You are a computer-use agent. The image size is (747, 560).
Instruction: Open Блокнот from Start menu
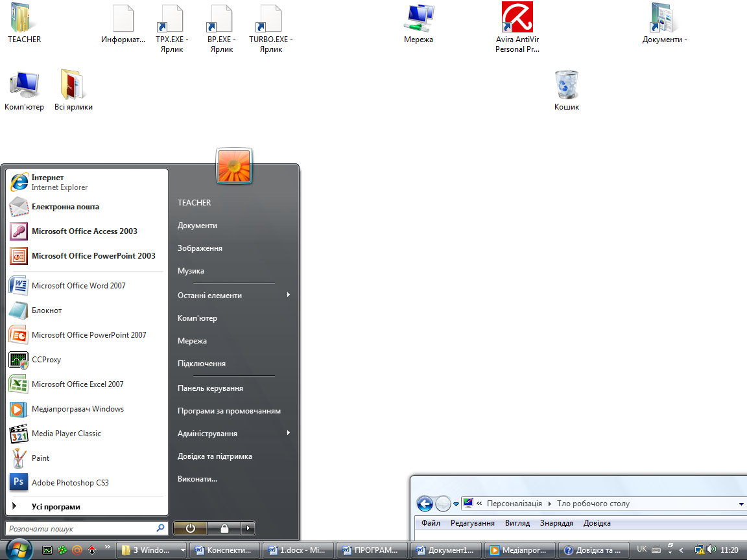(x=87, y=310)
